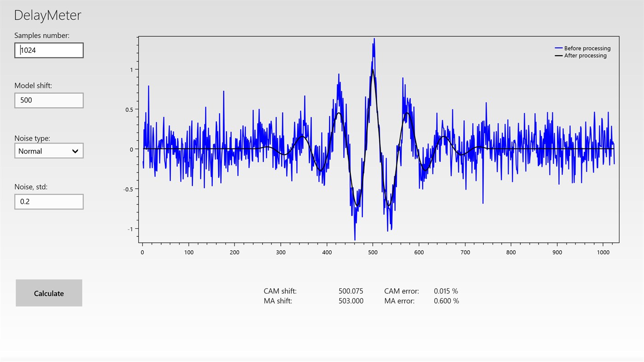Expand the noise distribution options list
Image resolution: width=644 pixels, height=362 pixels.
75,150
